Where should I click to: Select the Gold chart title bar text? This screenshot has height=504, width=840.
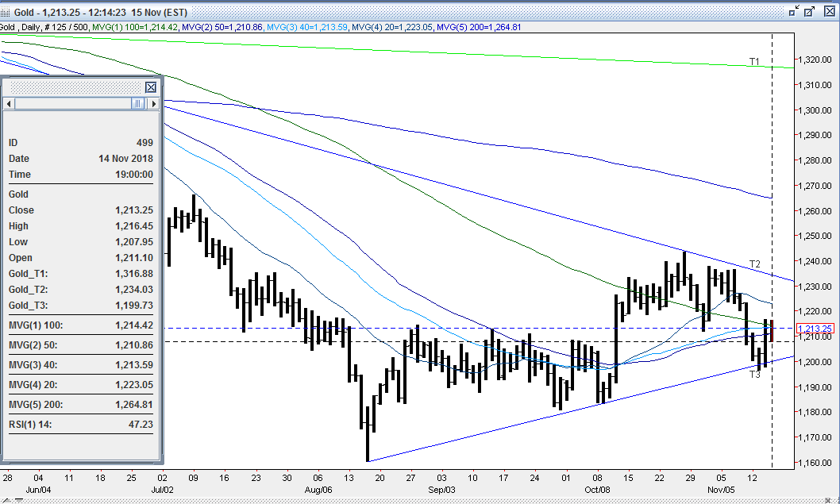coord(101,12)
